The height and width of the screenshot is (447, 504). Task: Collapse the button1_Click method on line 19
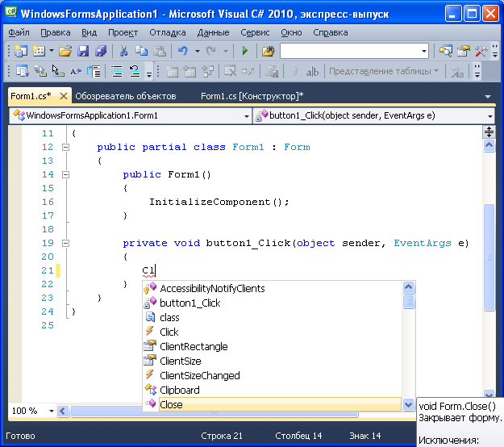coord(65,243)
